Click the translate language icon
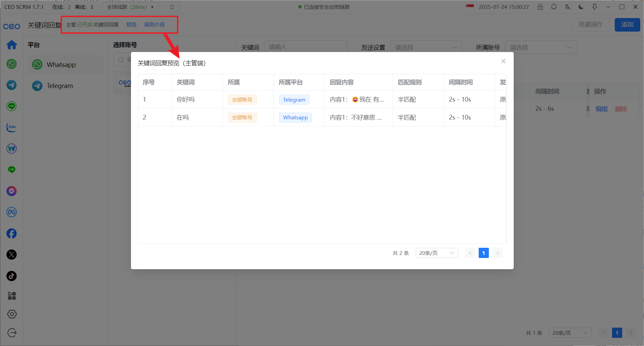Image resolution: width=644 pixels, height=346 pixels. [567, 7]
